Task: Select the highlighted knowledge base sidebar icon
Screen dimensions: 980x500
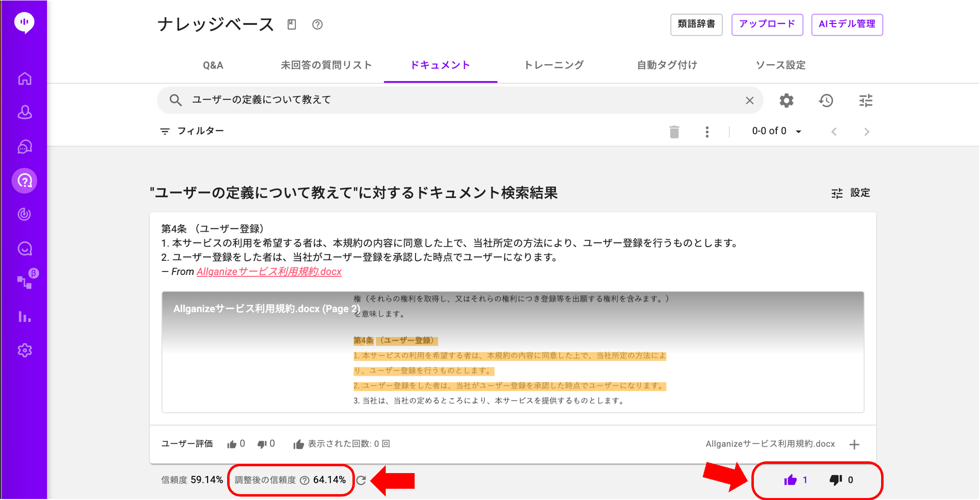Action: click(24, 181)
